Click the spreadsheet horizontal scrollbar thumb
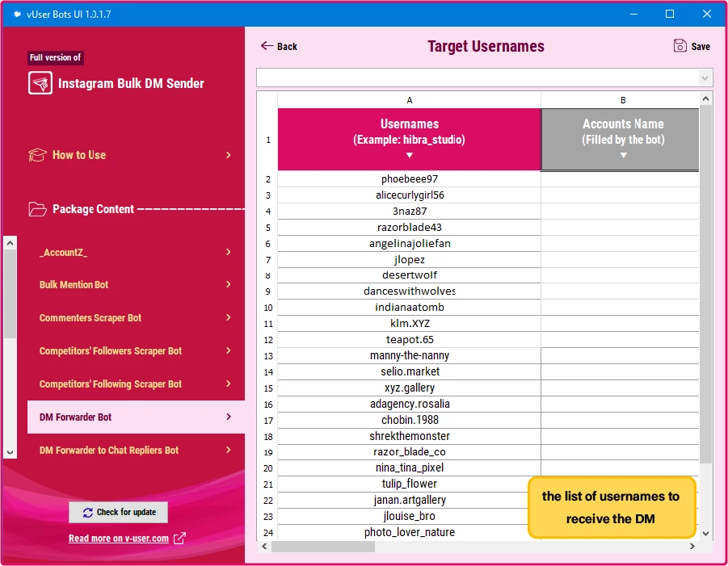 click(x=323, y=547)
